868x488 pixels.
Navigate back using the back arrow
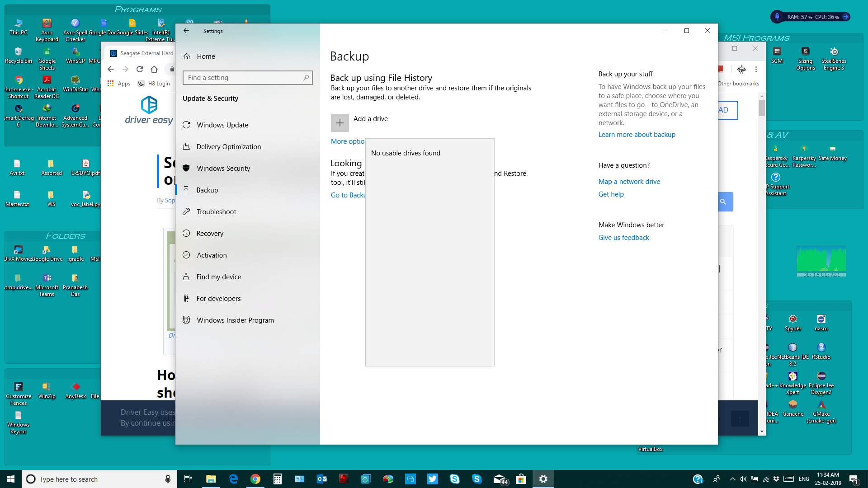click(186, 31)
